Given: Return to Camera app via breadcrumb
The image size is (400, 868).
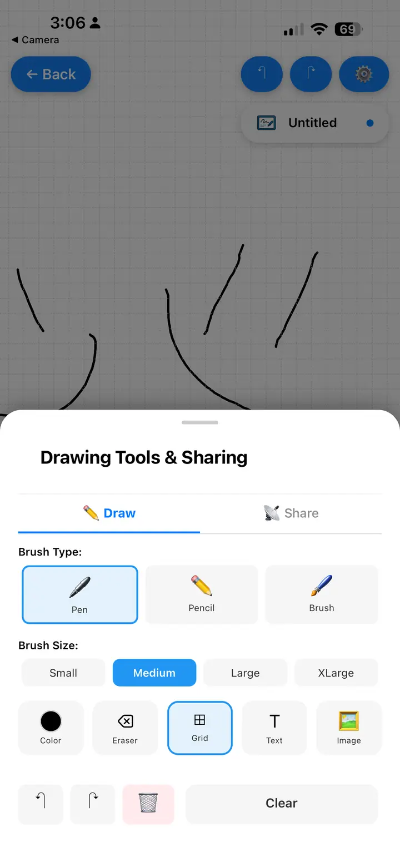Looking at the screenshot, I should 35,40.
